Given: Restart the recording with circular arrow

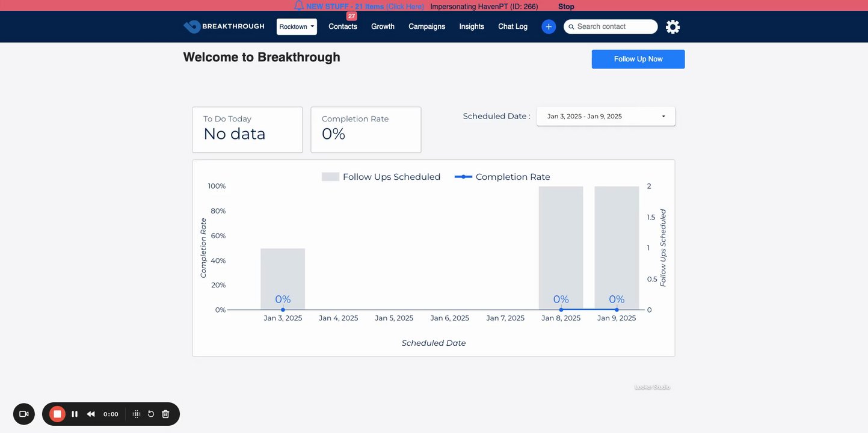Looking at the screenshot, I should click(151, 414).
